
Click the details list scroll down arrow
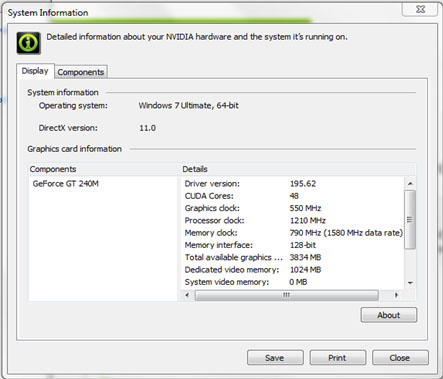click(x=410, y=283)
